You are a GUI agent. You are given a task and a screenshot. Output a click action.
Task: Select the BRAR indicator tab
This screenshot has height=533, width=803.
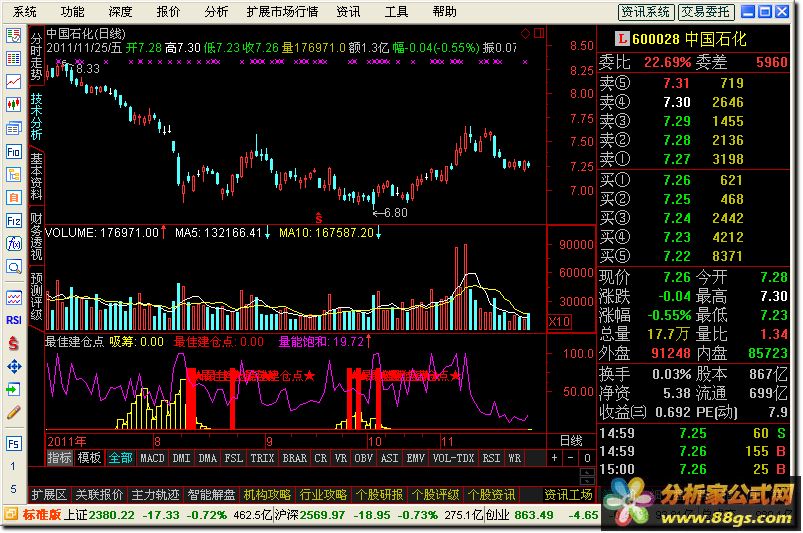pyautogui.click(x=295, y=458)
